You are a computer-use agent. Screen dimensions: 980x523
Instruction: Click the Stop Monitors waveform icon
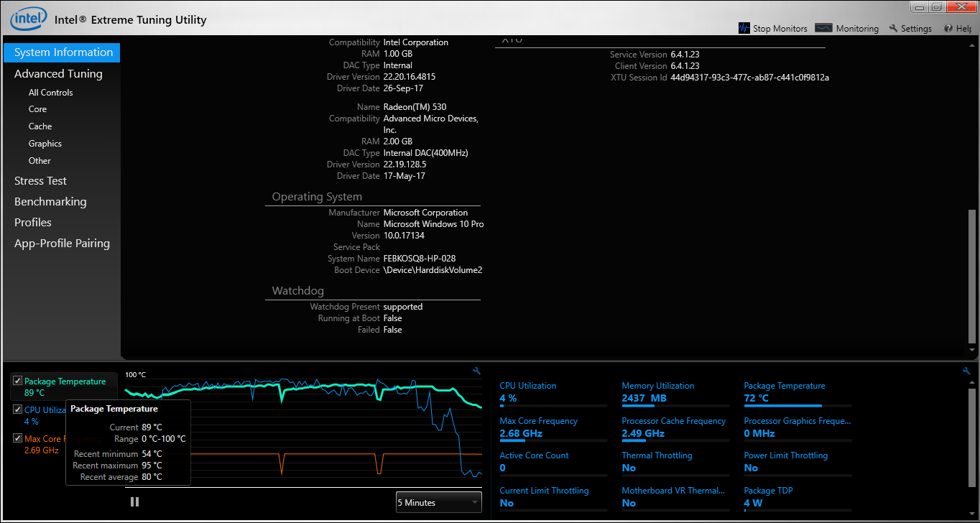coord(744,28)
